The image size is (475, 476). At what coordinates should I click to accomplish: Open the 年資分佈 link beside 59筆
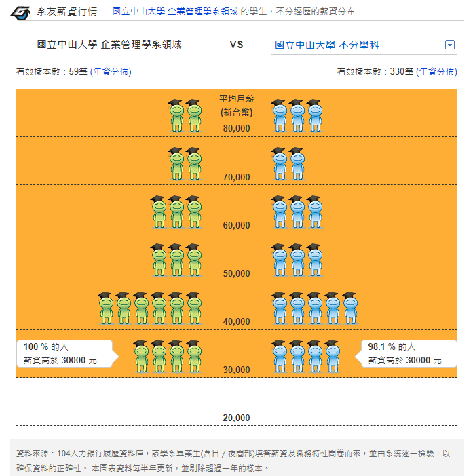[111, 72]
